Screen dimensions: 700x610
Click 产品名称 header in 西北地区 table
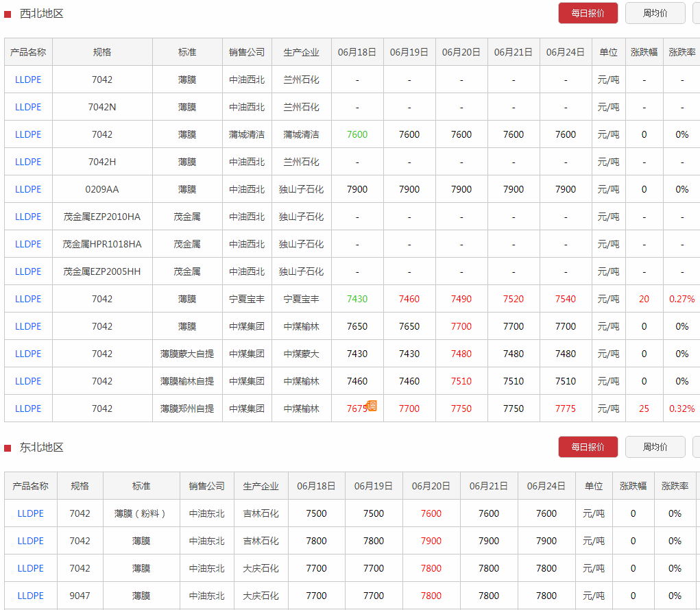[28, 52]
